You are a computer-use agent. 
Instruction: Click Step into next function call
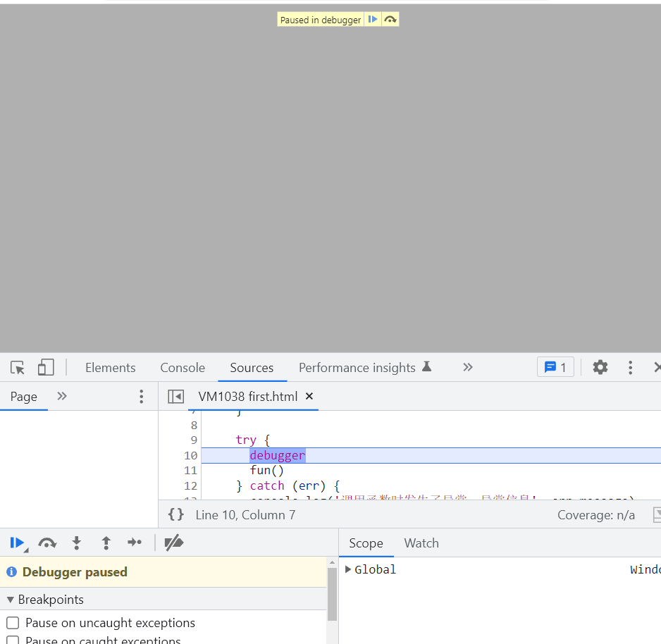click(x=77, y=543)
